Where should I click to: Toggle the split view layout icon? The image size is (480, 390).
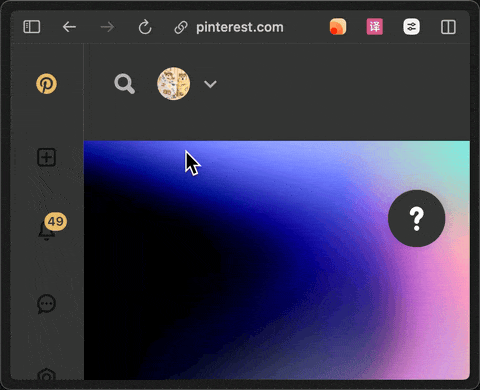click(x=448, y=27)
